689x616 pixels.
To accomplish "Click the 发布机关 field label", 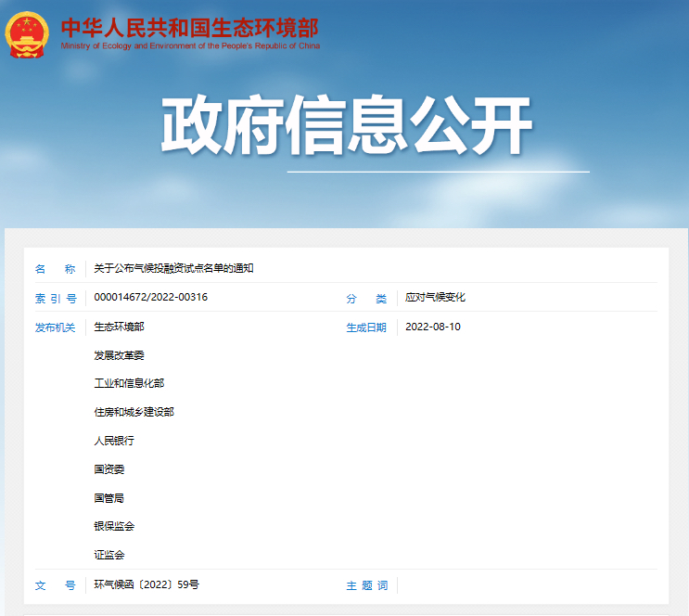I will (x=55, y=327).
